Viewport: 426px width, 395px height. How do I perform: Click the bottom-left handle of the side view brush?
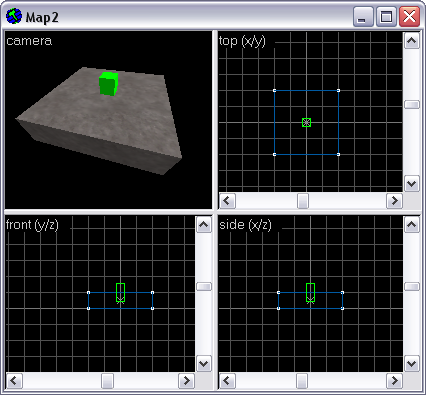tap(278, 308)
